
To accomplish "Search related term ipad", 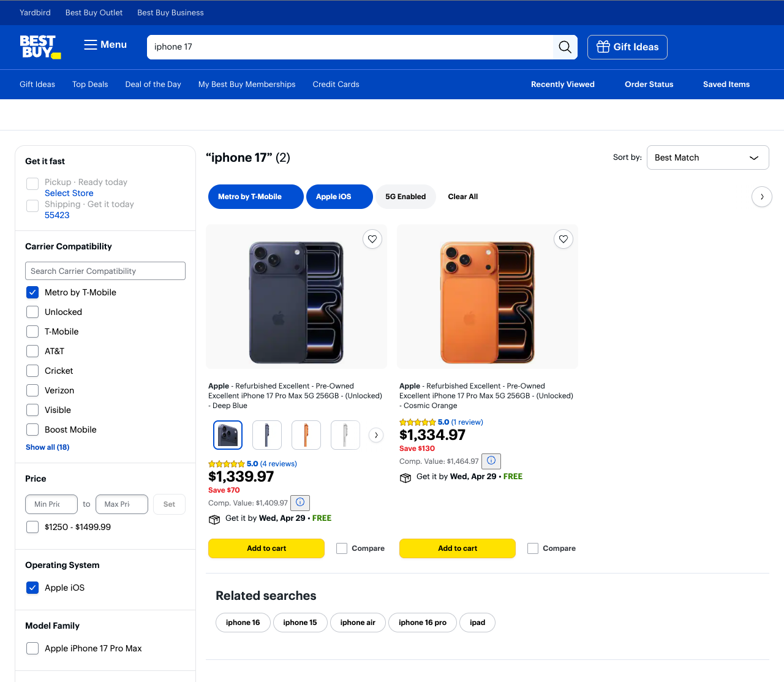I will coord(477,623).
